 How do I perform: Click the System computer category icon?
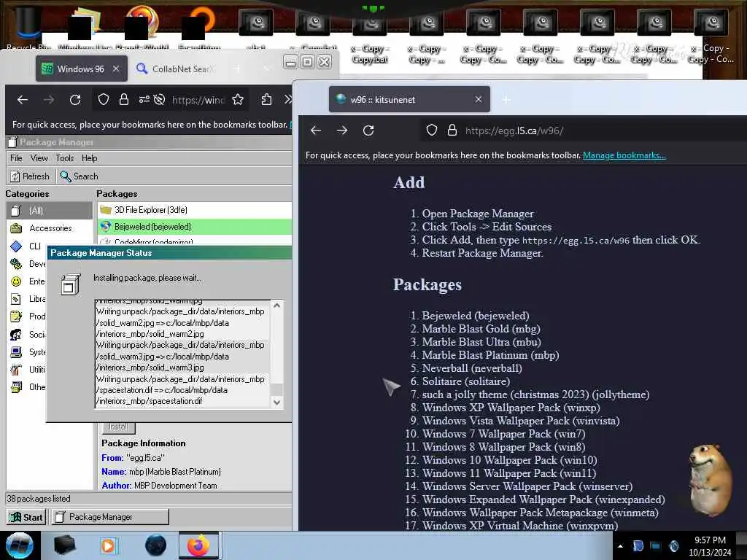pyautogui.click(x=16, y=352)
